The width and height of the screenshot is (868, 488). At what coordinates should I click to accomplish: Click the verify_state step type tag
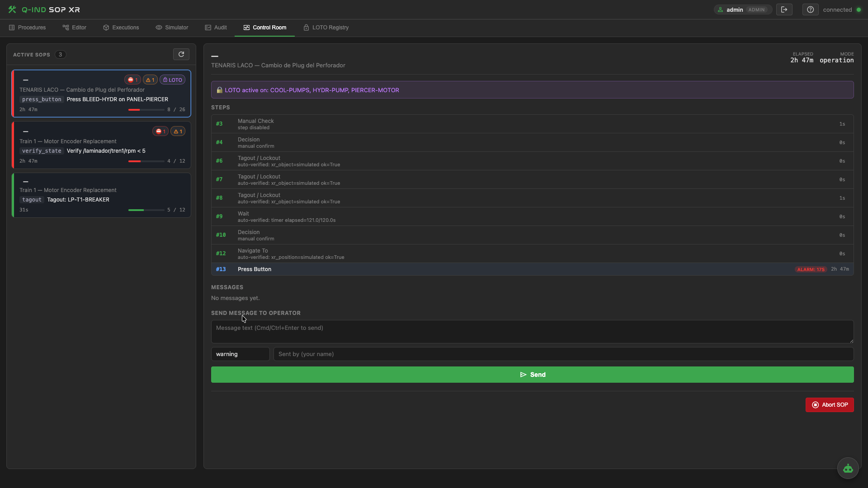(42, 151)
